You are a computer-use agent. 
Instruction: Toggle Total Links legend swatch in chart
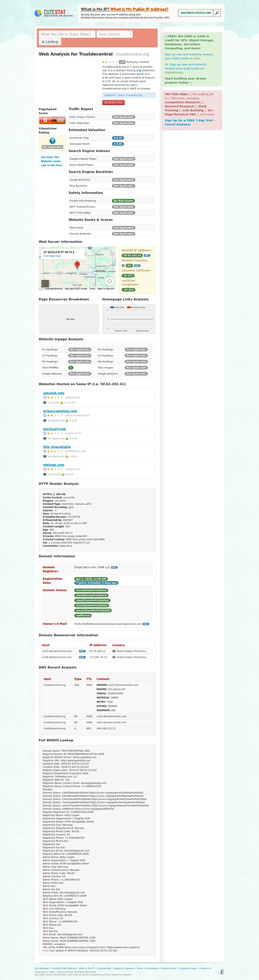(x=112, y=307)
